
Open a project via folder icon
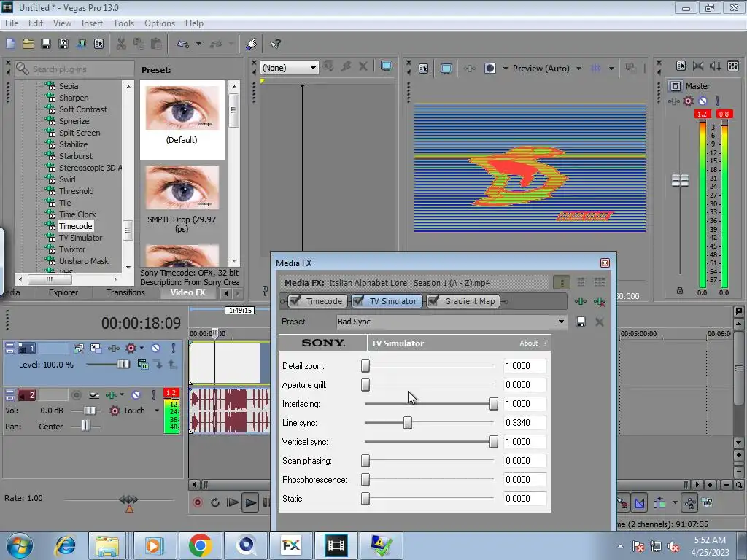28,44
